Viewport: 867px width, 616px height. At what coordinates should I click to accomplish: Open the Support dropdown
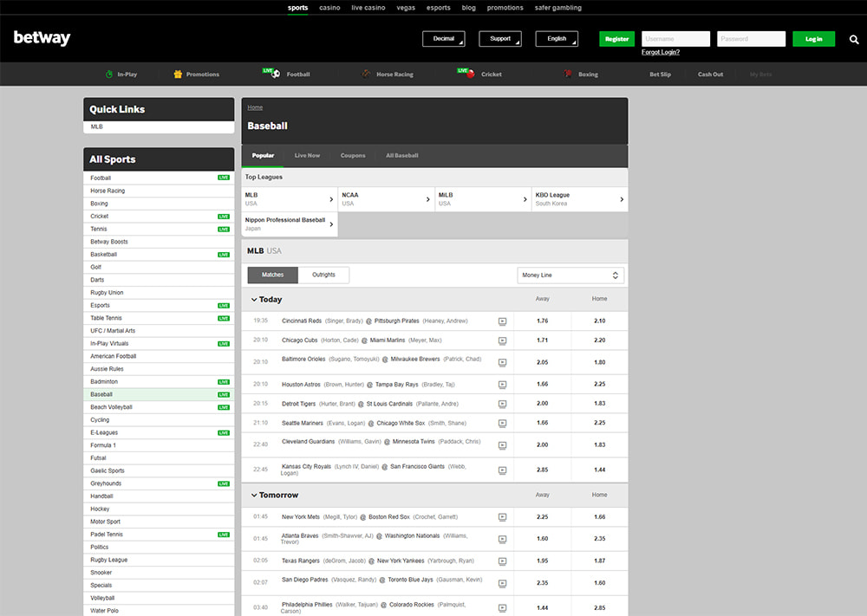(x=500, y=39)
